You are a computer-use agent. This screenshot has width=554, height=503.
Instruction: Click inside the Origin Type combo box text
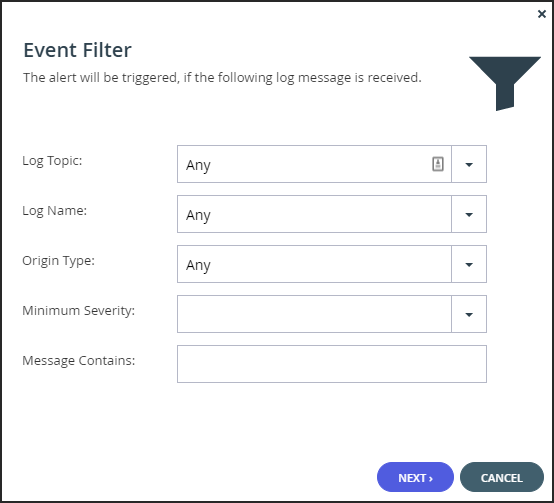(x=314, y=265)
